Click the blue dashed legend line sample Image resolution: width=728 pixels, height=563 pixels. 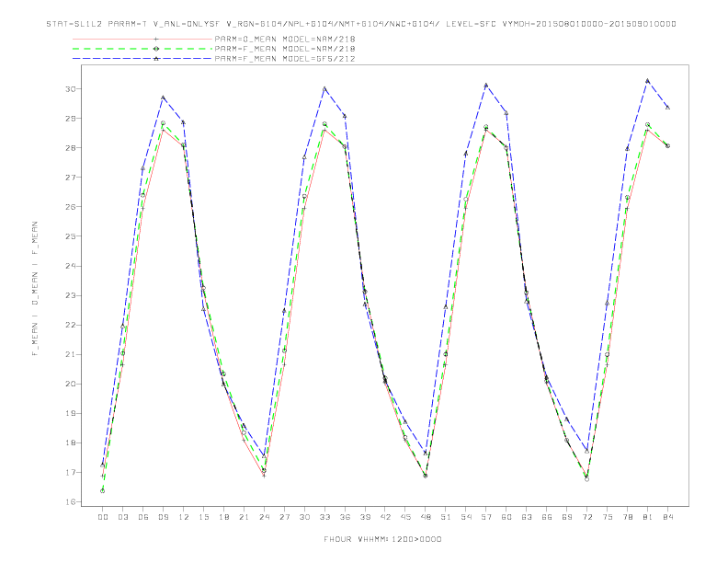point(142,59)
